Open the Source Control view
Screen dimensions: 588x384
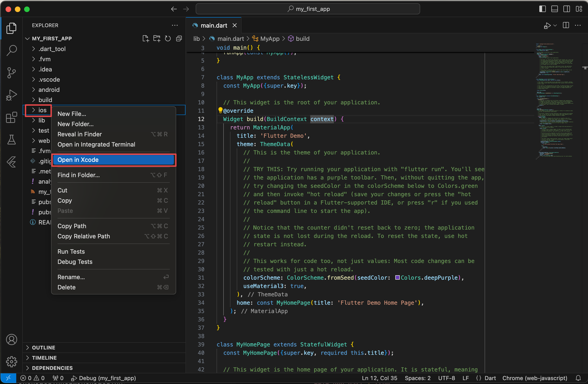point(11,73)
